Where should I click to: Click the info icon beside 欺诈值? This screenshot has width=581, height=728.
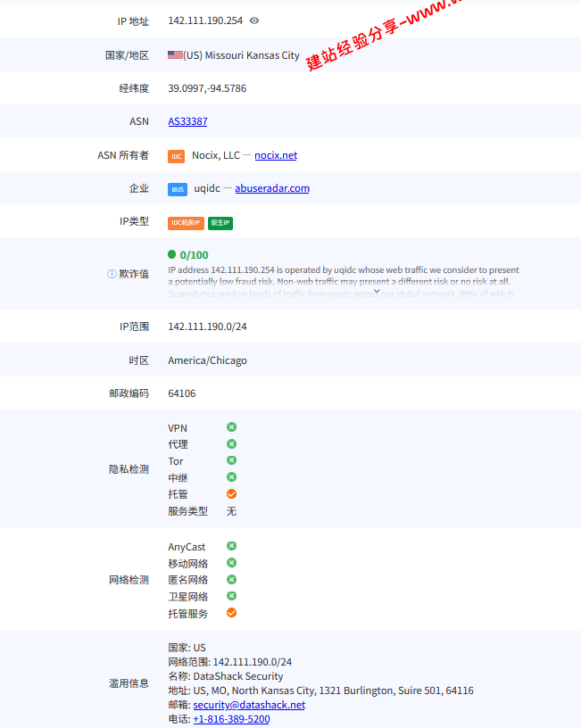click(x=112, y=274)
